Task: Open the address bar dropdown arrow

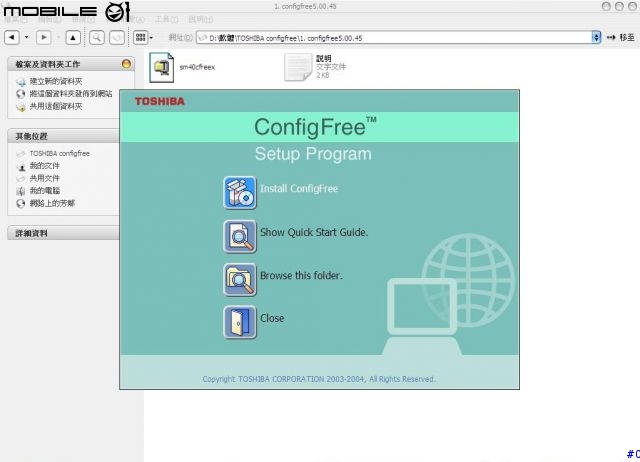Action: (596, 38)
